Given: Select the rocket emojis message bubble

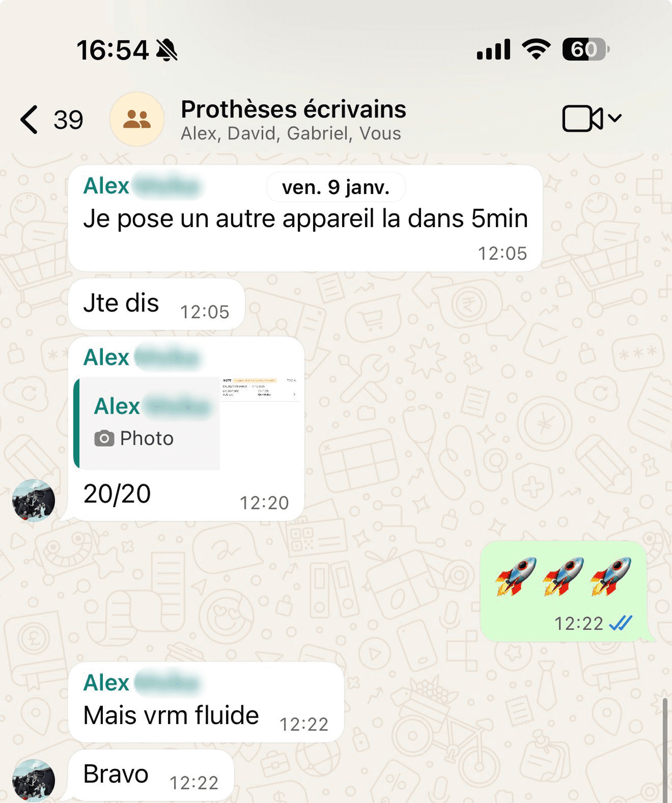Looking at the screenshot, I should 564,591.
